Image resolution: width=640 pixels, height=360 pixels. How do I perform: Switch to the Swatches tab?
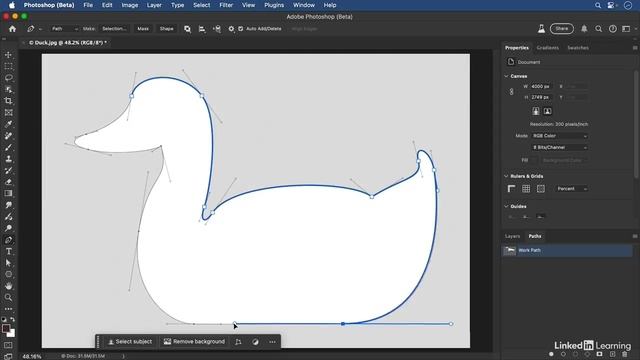578,48
